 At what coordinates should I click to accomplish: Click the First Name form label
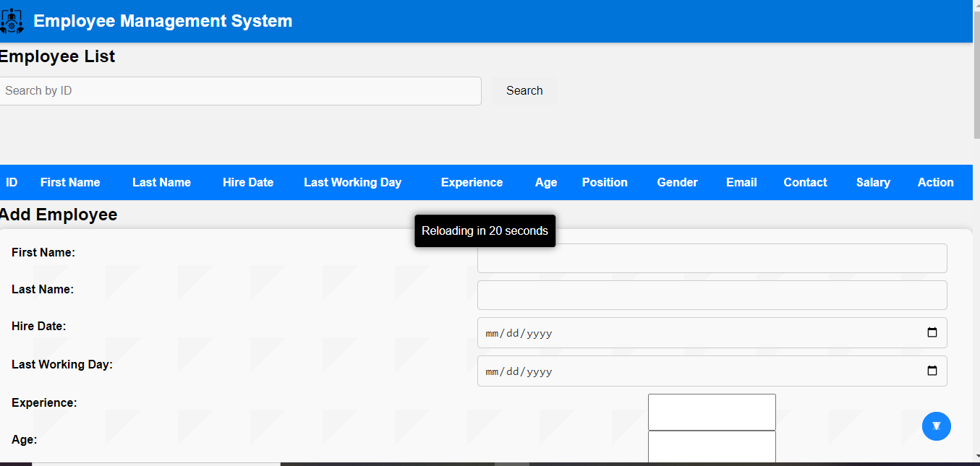[43, 253]
